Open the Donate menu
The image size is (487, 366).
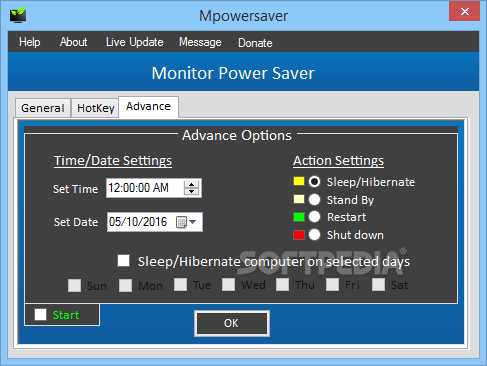click(255, 43)
